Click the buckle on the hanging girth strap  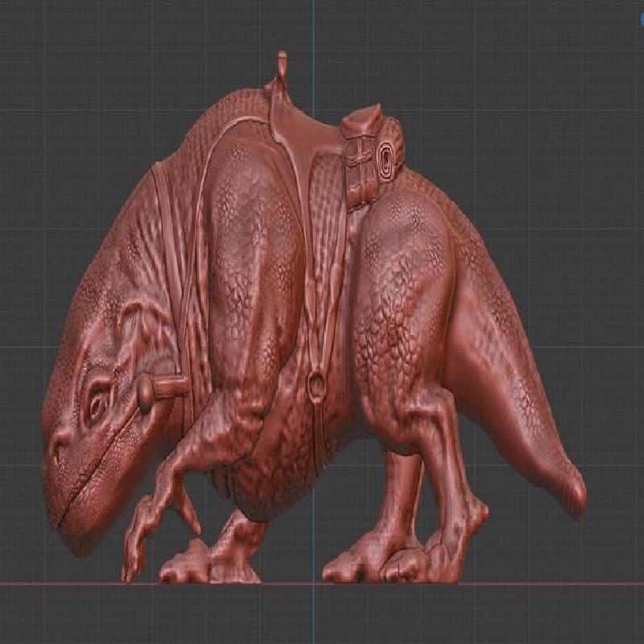[317, 388]
